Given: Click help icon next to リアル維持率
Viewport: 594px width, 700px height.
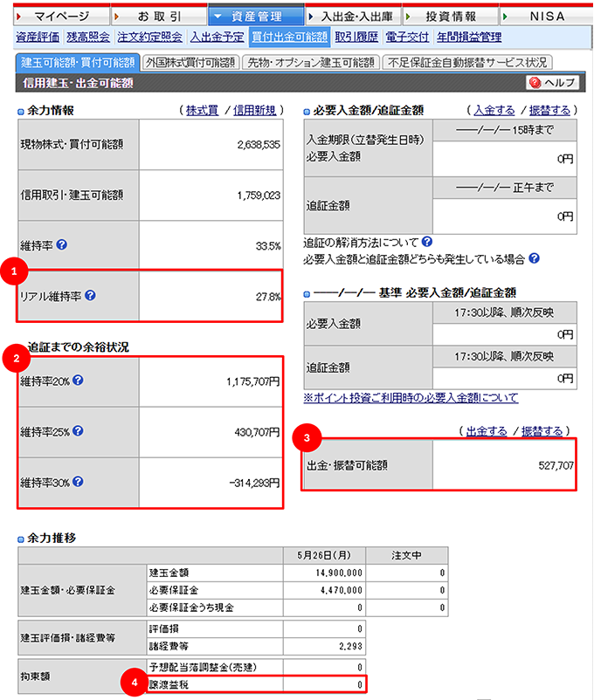Looking at the screenshot, I should coord(91,296).
